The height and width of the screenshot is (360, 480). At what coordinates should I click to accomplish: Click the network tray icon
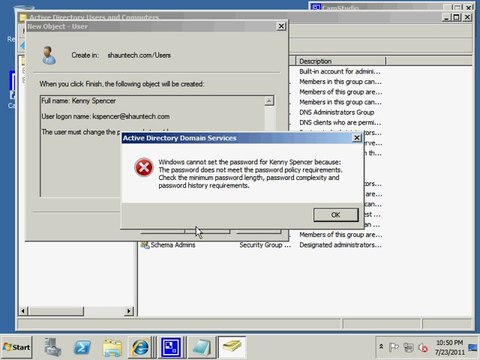408,347
